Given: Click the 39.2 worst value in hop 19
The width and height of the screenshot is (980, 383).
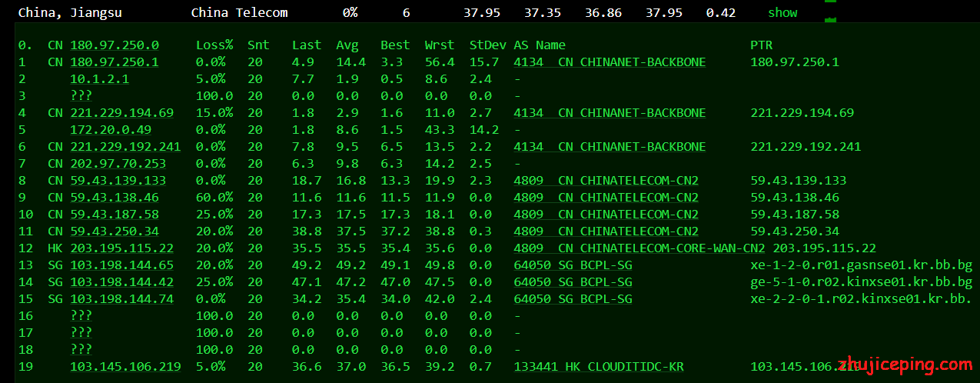Looking at the screenshot, I should (440, 367).
